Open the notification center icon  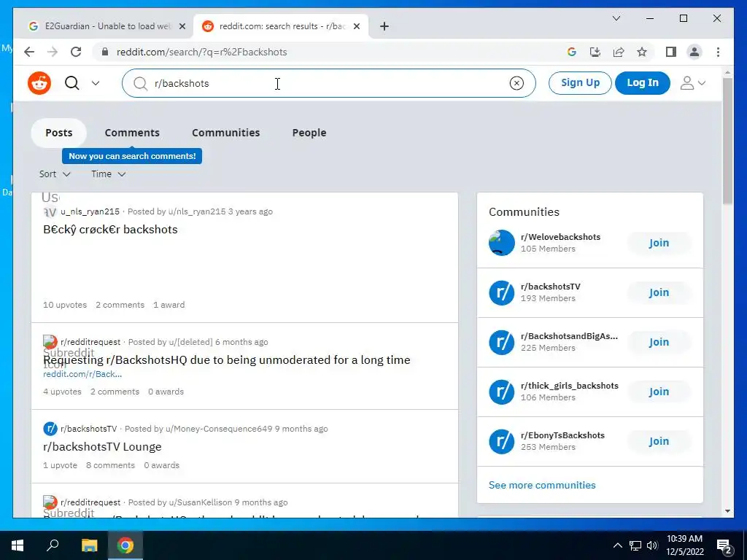click(724, 546)
